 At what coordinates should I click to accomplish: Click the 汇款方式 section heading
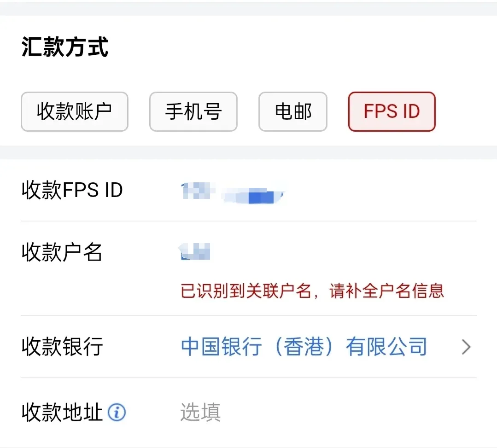tap(65, 47)
